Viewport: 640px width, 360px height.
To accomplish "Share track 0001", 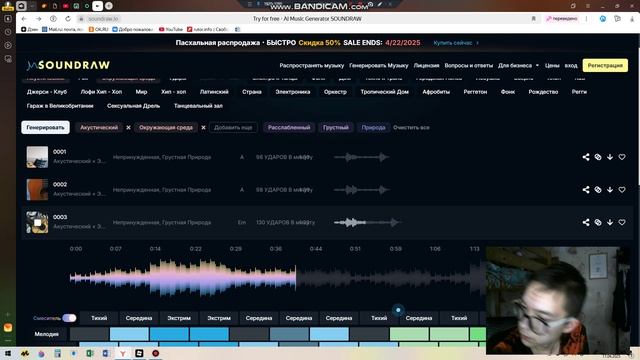I will (x=586, y=157).
